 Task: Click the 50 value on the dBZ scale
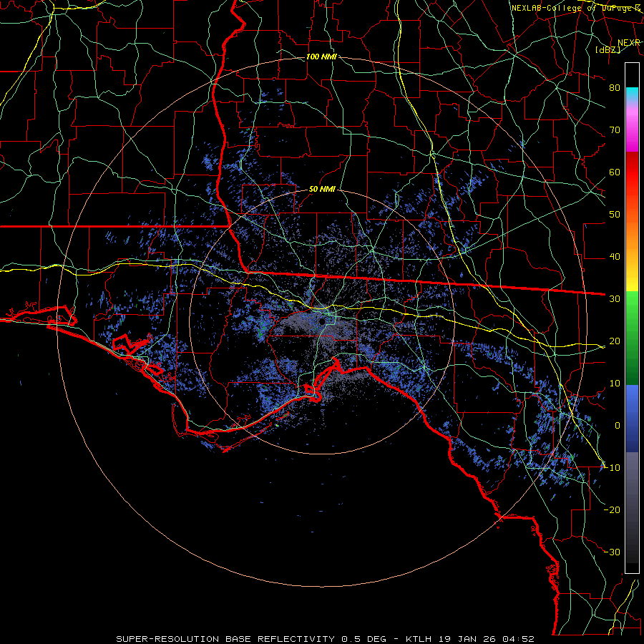[615, 215]
